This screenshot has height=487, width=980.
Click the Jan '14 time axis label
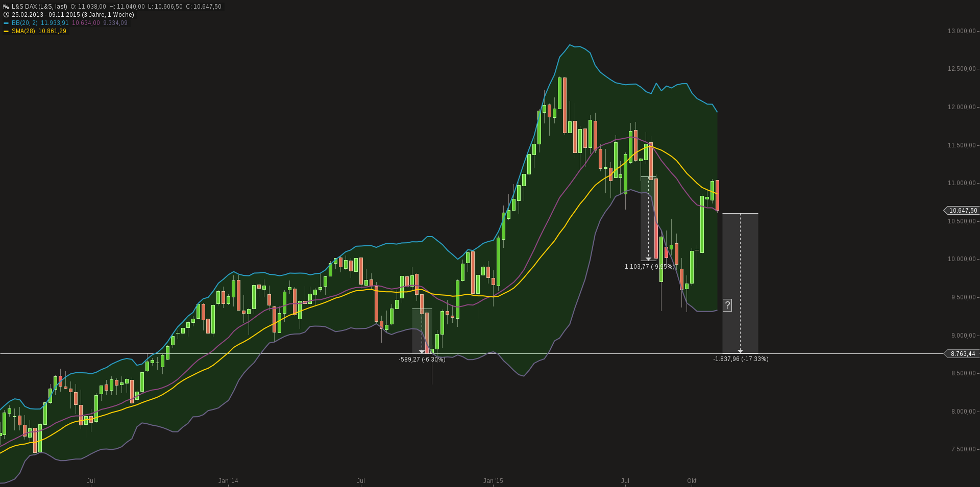point(228,481)
